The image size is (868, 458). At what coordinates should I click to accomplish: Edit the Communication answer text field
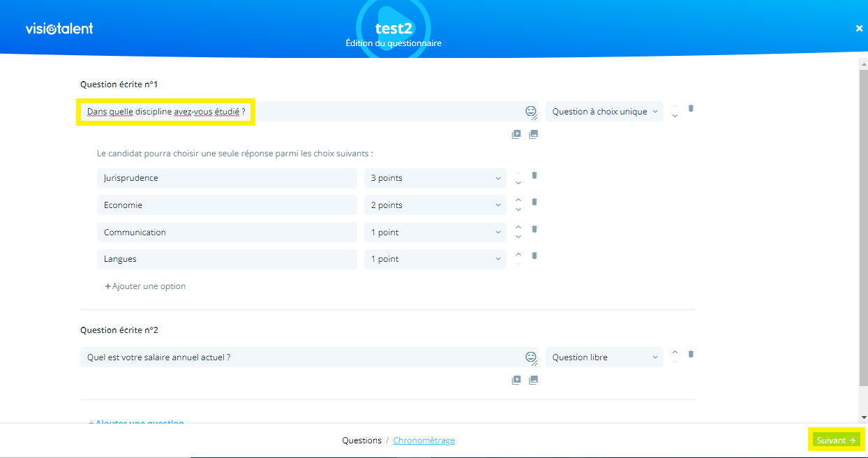pyautogui.click(x=227, y=232)
